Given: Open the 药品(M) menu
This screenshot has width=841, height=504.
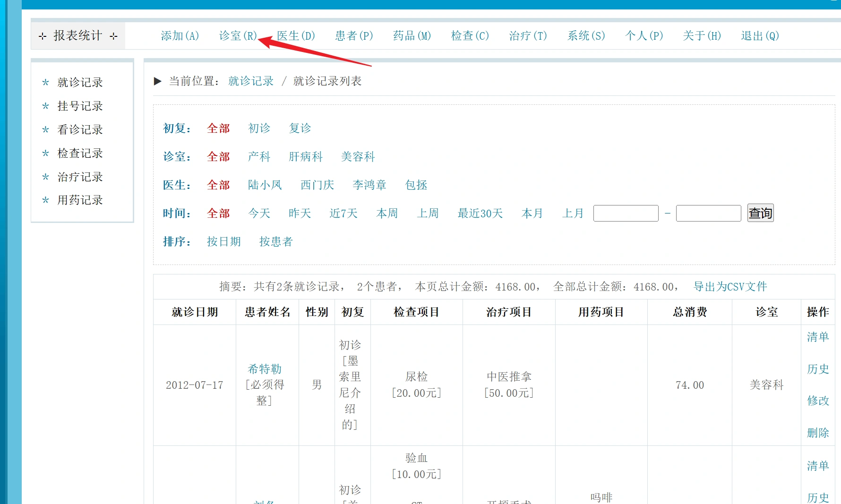Looking at the screenshot, I should click(412, 36).
